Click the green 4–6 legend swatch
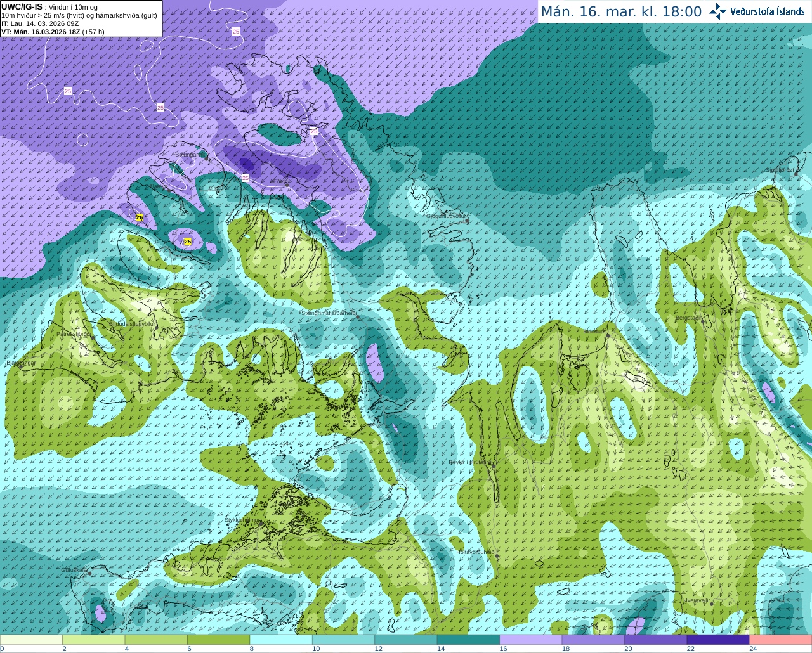The image size is (812, 653). pyautogui.click(x=157, y=640)
